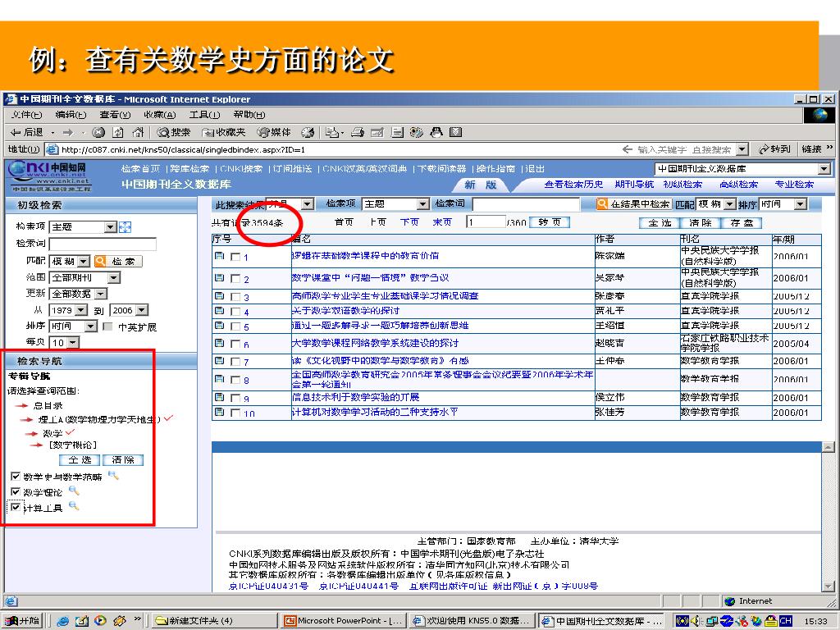
Task: Stop page loading with the Stop icon
Action: click(98, 132)
